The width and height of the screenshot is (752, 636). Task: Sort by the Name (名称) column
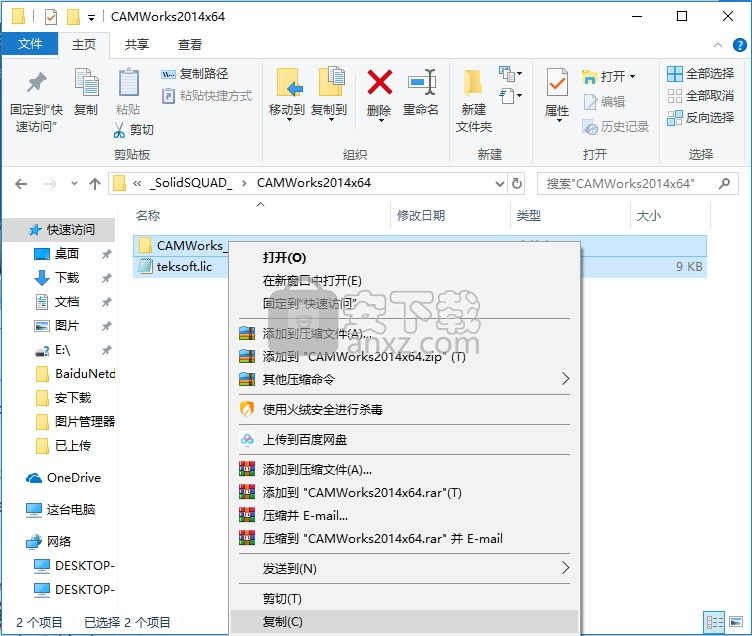pos(148,215)
